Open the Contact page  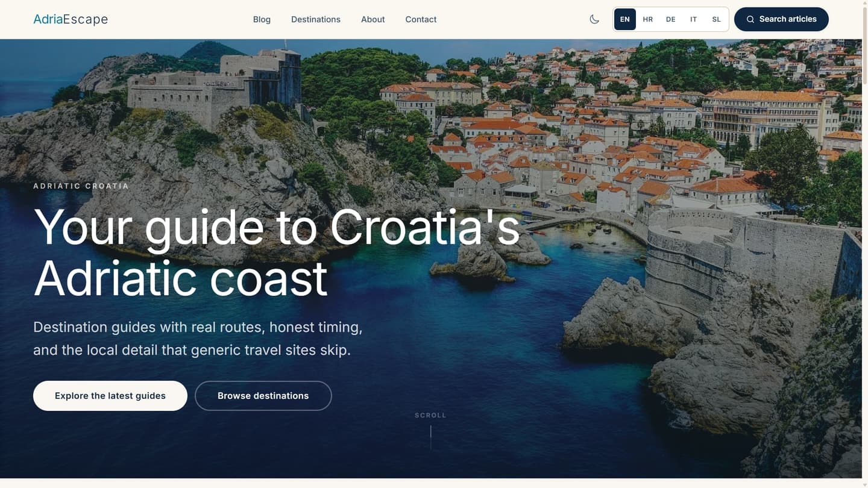pos(421,19)
